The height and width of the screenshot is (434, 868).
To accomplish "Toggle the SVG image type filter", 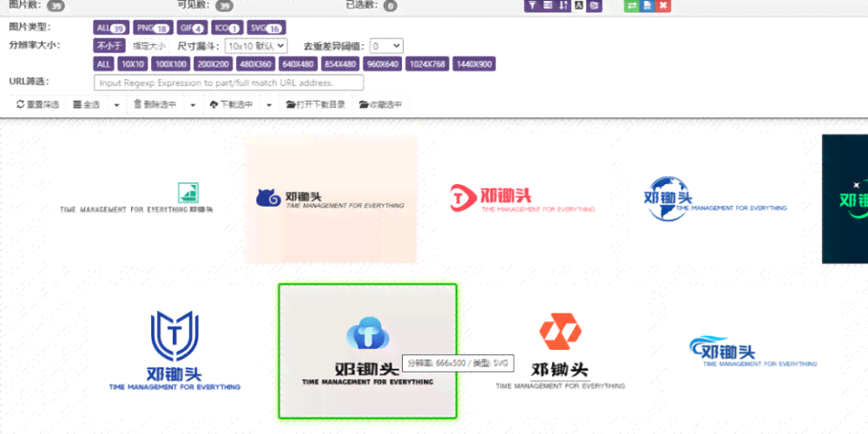I will click(x=265, y=28).
